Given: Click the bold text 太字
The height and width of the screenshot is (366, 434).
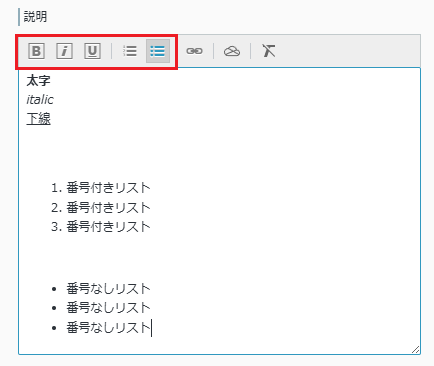Looking at the screenshot, I should [x=38, y=81].
